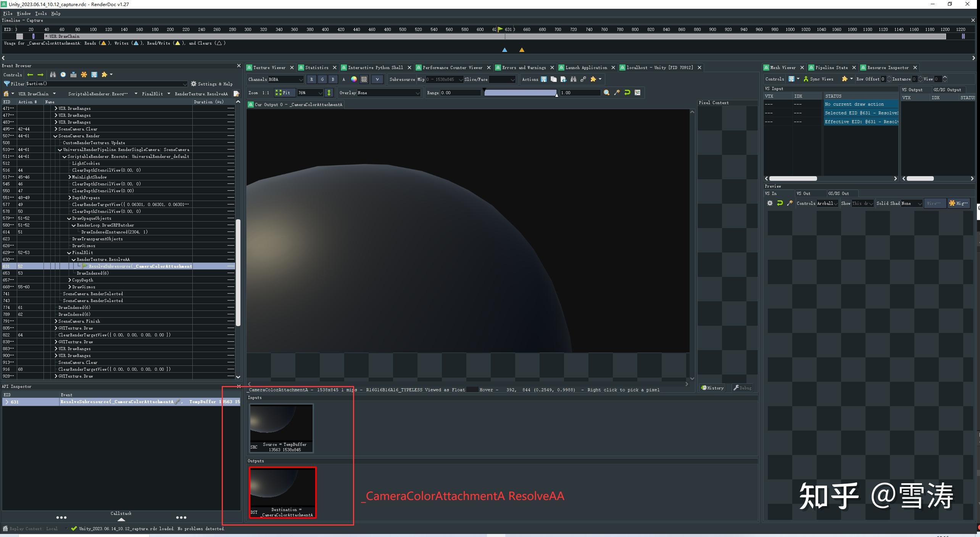Open the Tools menu

(41, 13)
